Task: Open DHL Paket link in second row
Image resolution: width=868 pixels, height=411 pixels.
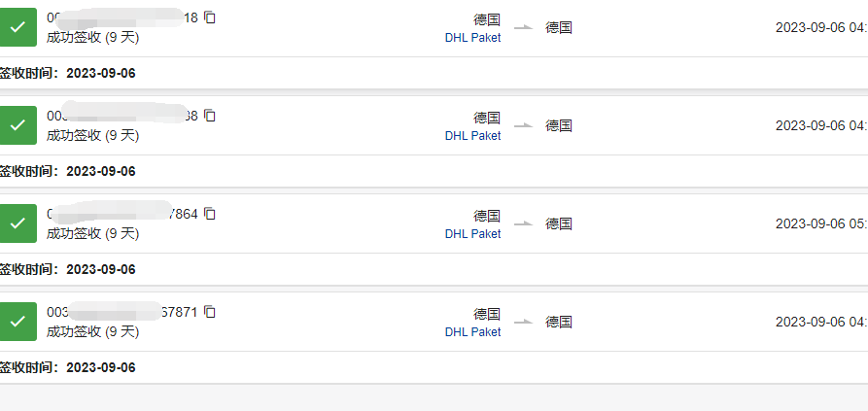Action: pyautogui.click(x=472, y=135)
